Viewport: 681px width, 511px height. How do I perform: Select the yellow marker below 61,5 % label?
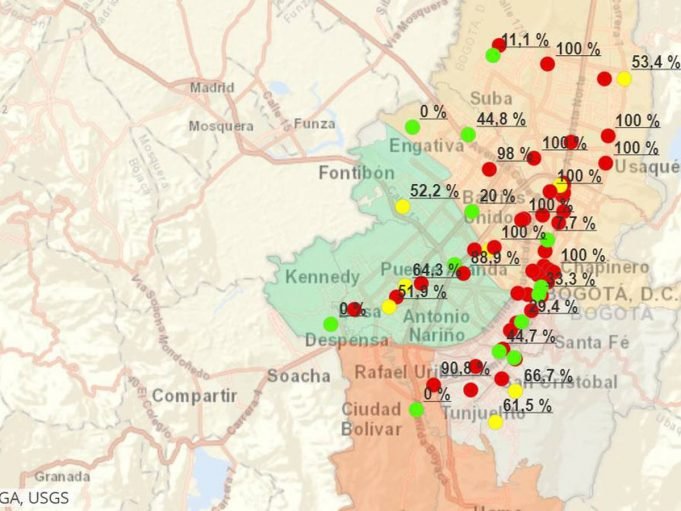click(495, 422)
